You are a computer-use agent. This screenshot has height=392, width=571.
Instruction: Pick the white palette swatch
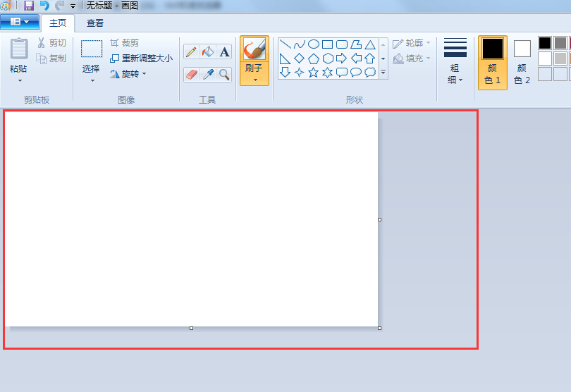[x=545, y=59]
